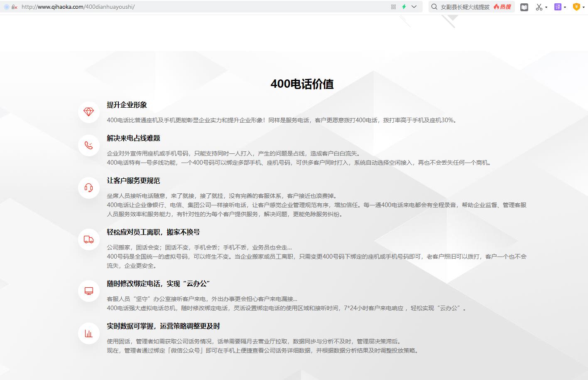The image size is (588, 380).
Task: Click the scissors screenshot tool icon
Action: (539, 7)
